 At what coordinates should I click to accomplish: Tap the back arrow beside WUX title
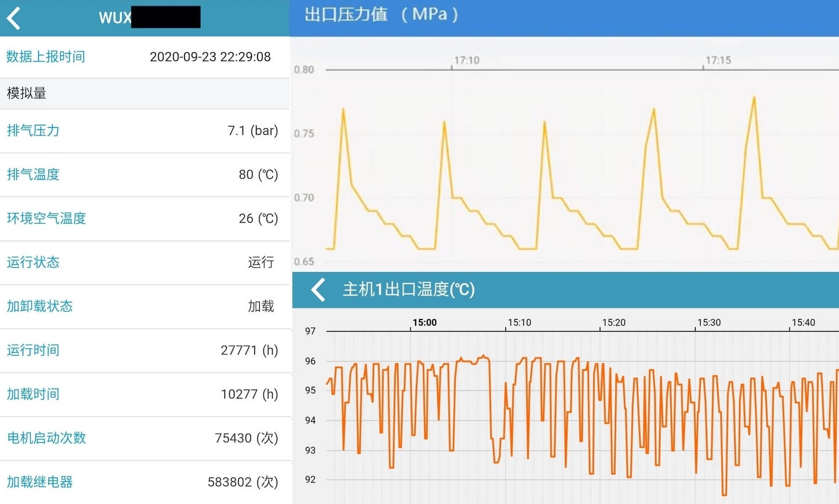coord(14,18)
